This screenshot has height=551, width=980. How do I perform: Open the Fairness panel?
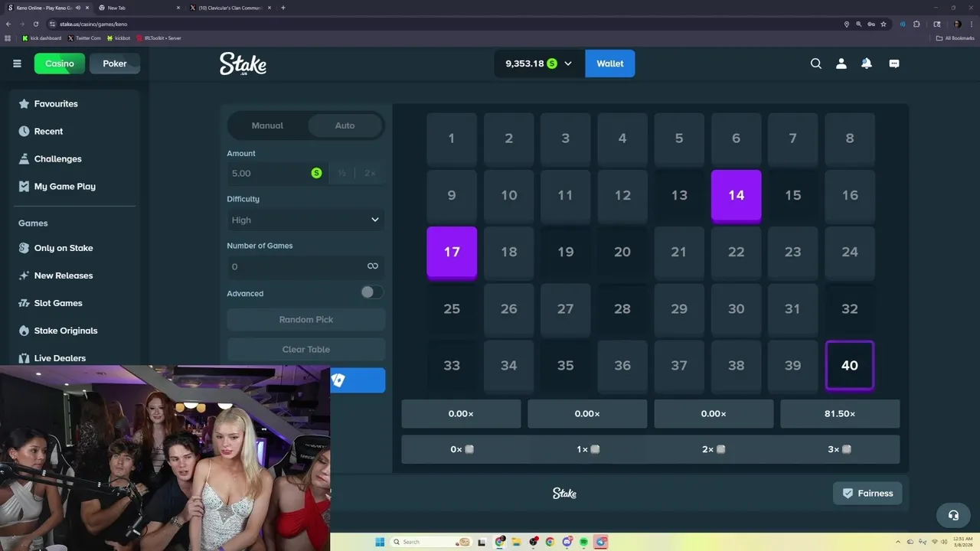(867, 494)
